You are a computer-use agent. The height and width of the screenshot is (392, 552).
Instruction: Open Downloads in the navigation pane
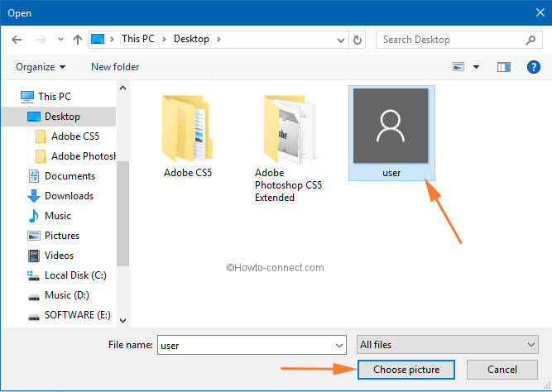point(69,196)
